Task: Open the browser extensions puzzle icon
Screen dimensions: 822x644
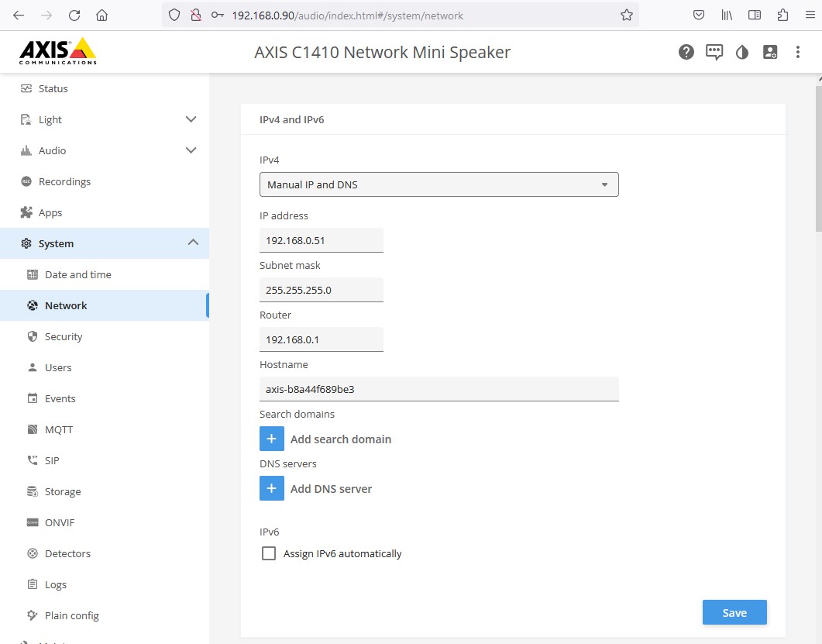Action: click(782, 15)
